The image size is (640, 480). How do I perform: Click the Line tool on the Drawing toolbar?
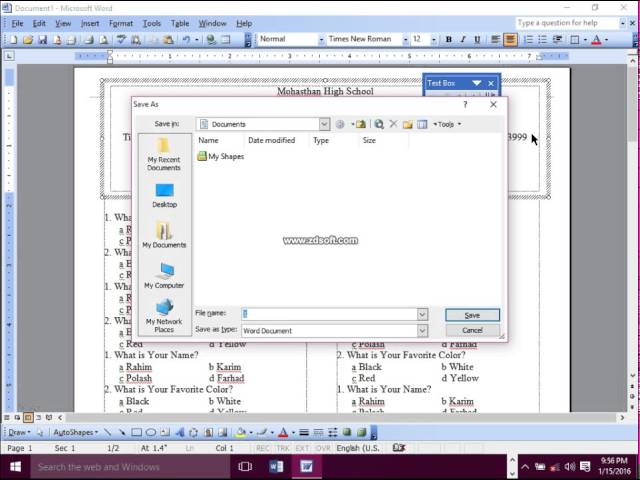coord(107,432)
